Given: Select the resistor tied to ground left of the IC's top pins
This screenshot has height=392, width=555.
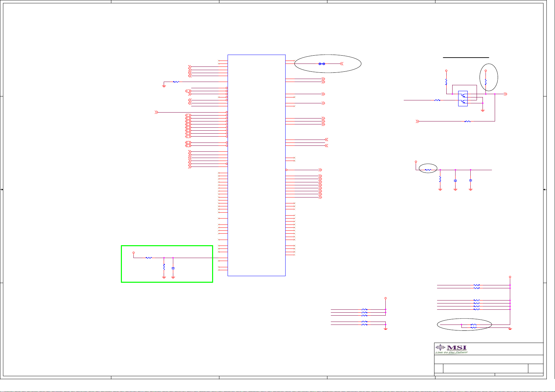Looking at the screenshot, I should point(176,82).
